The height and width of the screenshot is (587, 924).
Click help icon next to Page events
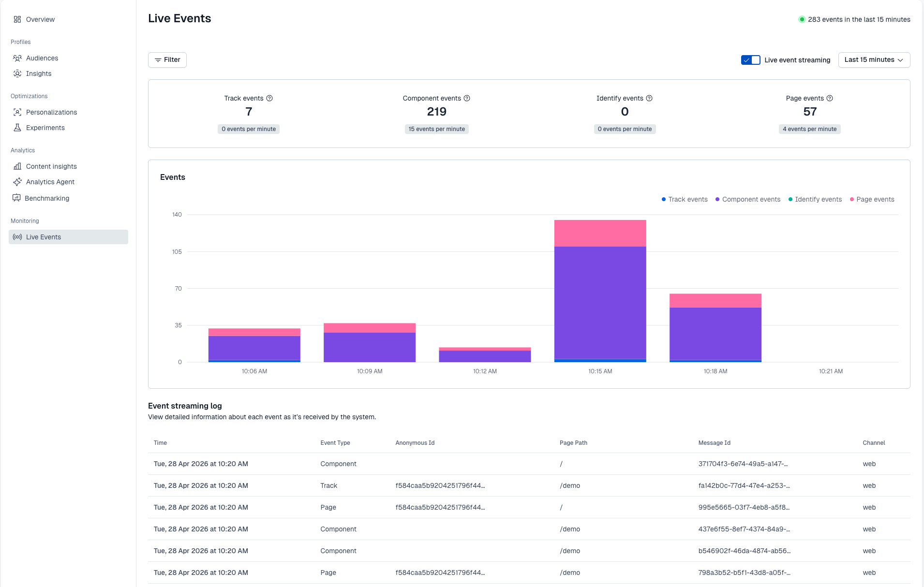pos(830,98)
